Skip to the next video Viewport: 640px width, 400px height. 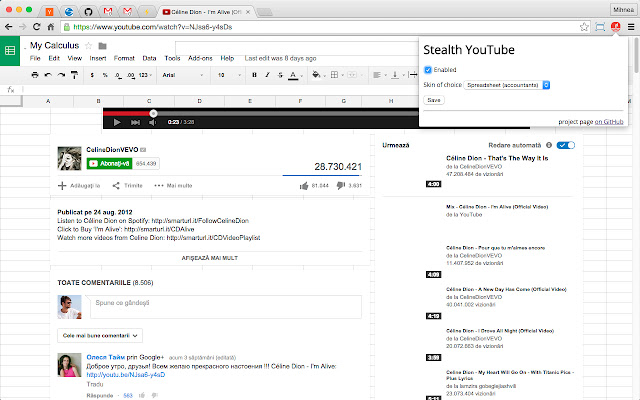[135, 122]
